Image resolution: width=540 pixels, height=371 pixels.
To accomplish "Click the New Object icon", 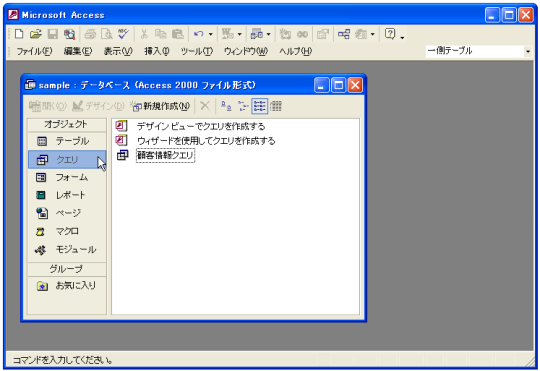I will pos(361,34).
